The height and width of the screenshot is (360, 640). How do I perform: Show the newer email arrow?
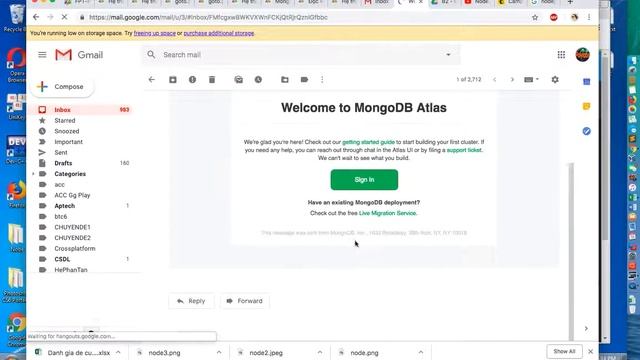point(495,80)
